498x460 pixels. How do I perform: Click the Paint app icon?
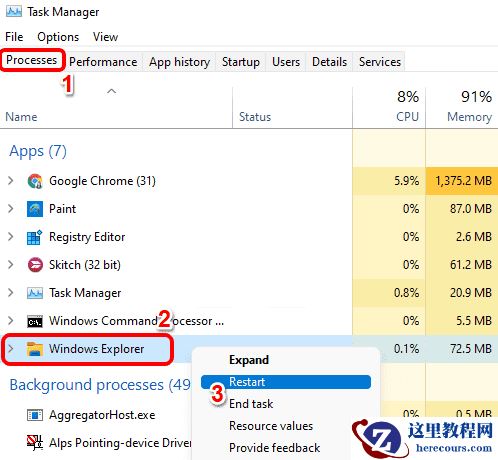35,209
